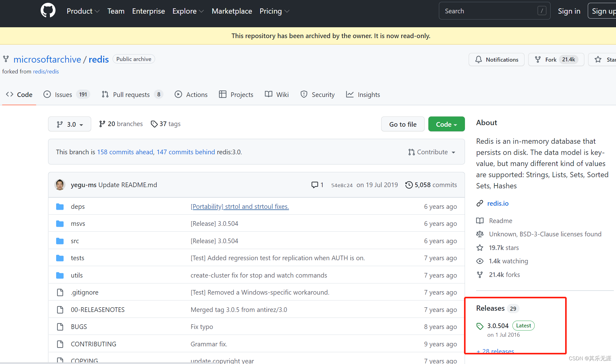616x364 pixels.
Task: Click the Go to file button
Action: (403, 124)
